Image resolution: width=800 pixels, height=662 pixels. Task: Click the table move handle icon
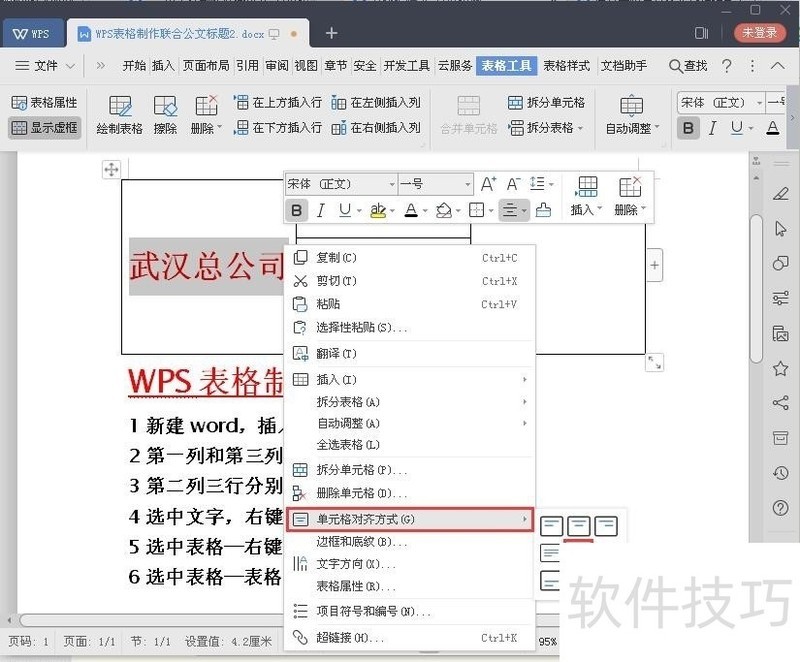111,169
